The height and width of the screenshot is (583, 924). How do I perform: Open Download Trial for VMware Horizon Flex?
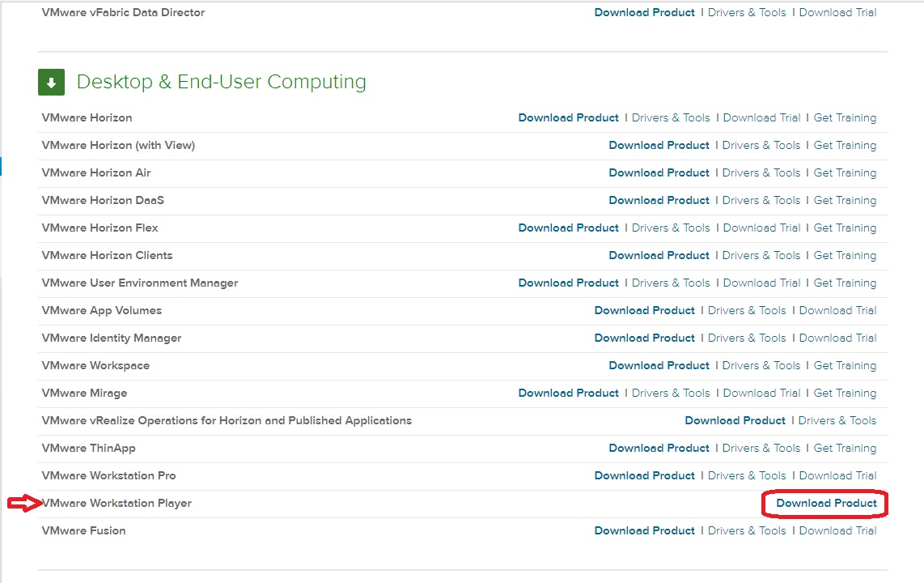[x=761, y=228]
